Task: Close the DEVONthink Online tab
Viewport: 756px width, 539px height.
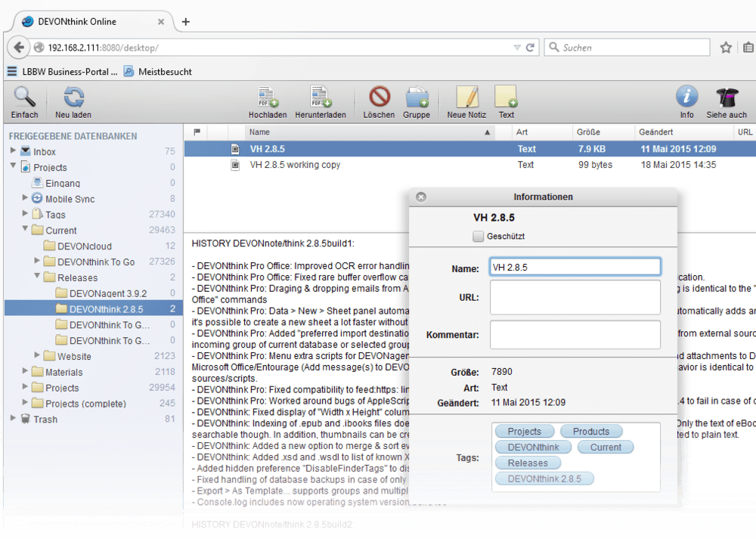Action: (x=161, y=22)
